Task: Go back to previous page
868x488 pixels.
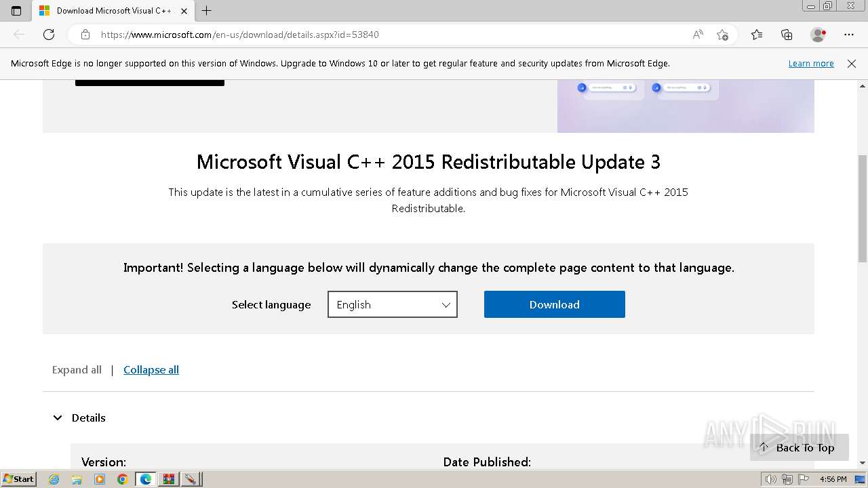Action: [19, 35]
